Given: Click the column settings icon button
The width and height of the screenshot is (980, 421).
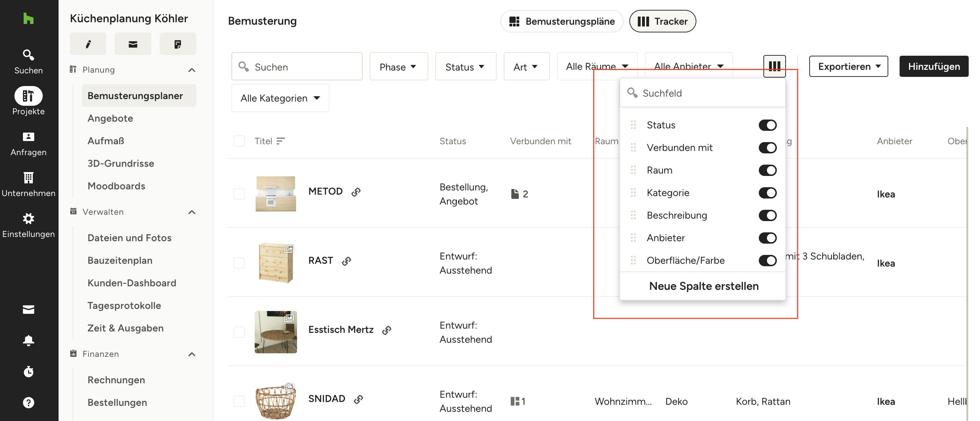Looking at the screenshot, I should tap(774, 66).
